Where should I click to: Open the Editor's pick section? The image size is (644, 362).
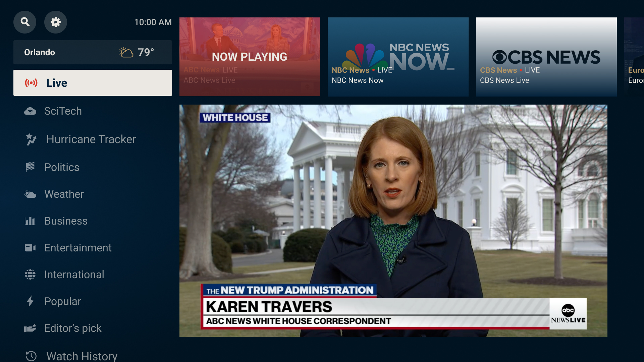[73, 328]
